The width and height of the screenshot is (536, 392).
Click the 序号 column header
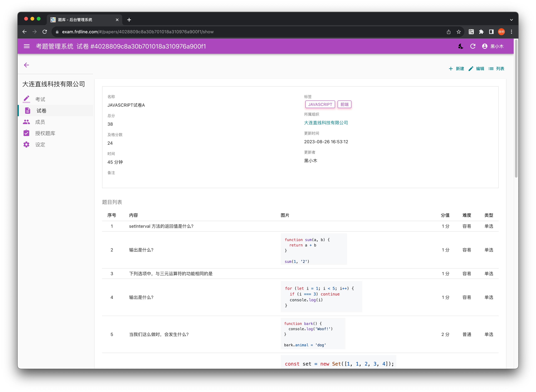pos(112,215)
